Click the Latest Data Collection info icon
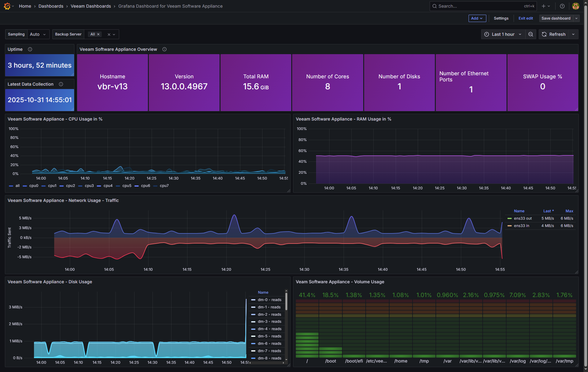588x372 pixels. tap(61, 84)
